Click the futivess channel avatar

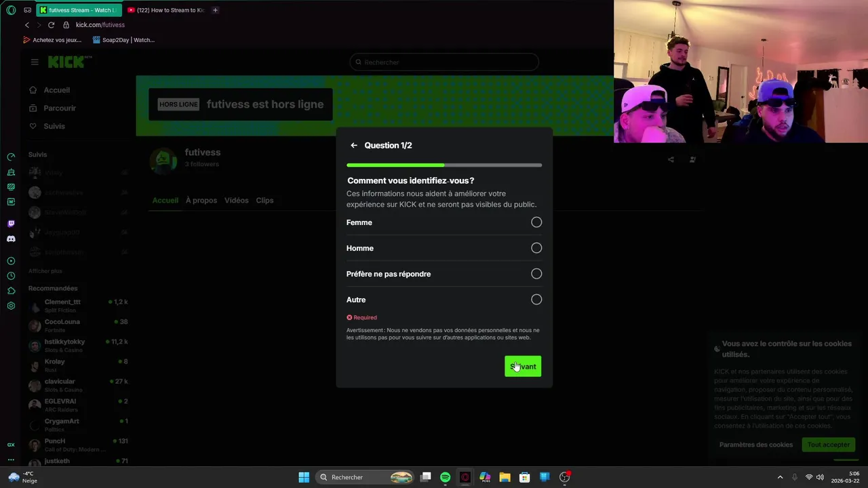[163, 161]
